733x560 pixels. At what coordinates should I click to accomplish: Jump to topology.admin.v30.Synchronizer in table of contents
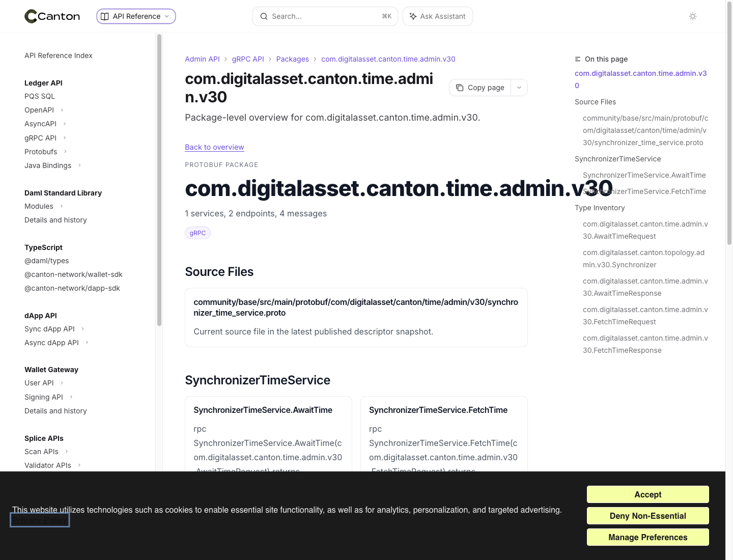point(644,259)
